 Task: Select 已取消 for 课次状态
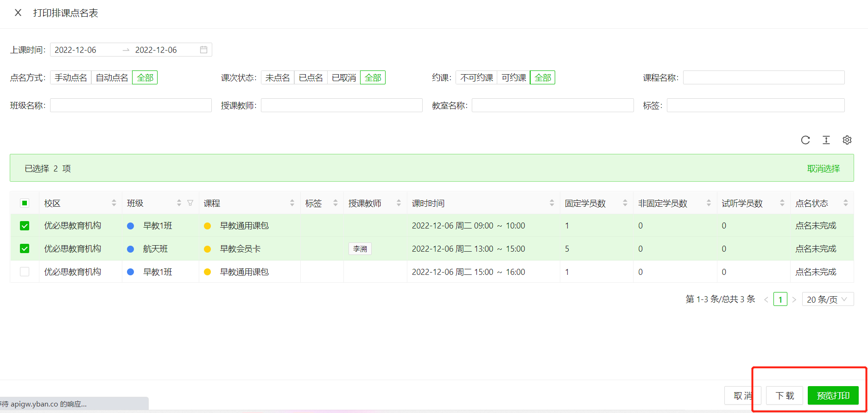pyautogui.click(x=344, y=77)
